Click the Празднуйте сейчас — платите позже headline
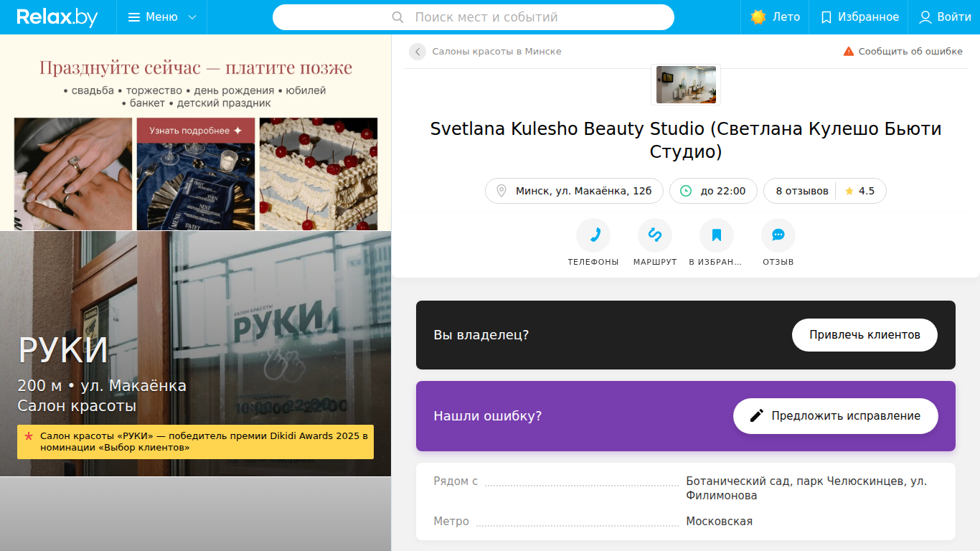Viewport: 980px width, 551px height. click(196, 68)
